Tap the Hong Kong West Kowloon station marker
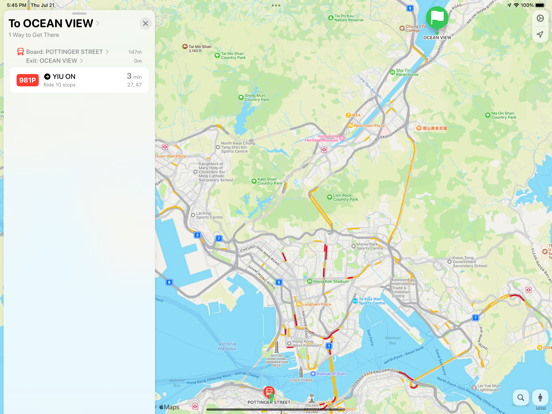Image resolution: width=552 pixels, height=414 pixels. coord(289,343)
